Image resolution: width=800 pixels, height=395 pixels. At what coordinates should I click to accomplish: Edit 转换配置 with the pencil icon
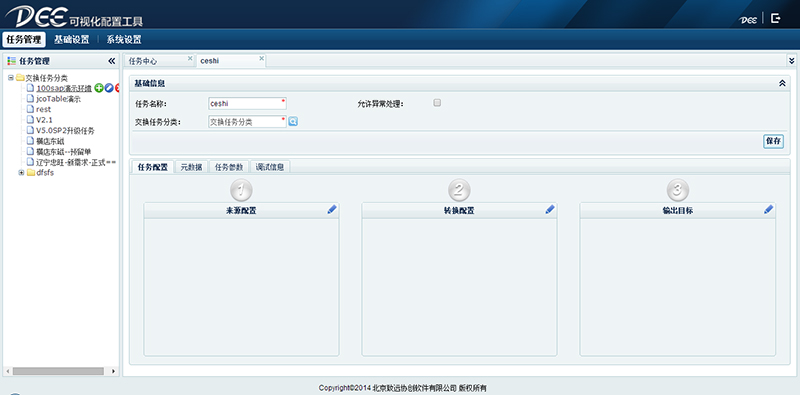550,209
